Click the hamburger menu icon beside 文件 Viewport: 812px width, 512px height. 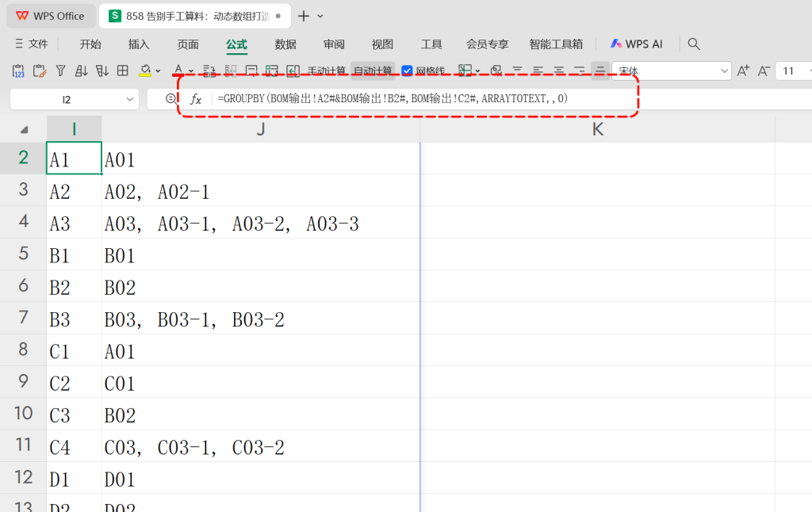point(19,44)
